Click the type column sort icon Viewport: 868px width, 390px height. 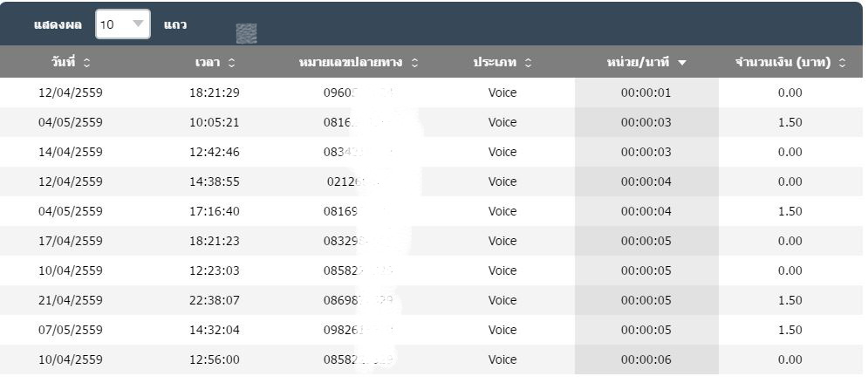tap(528, 63)
